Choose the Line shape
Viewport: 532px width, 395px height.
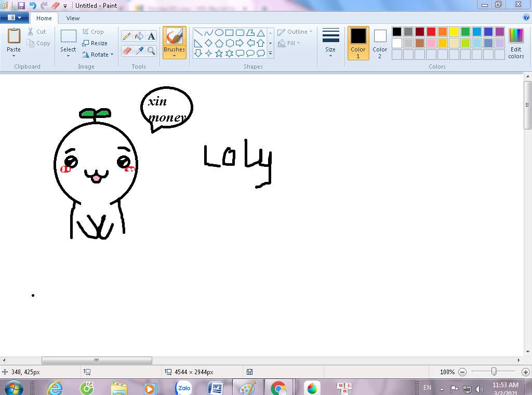[x=198, y=33]
